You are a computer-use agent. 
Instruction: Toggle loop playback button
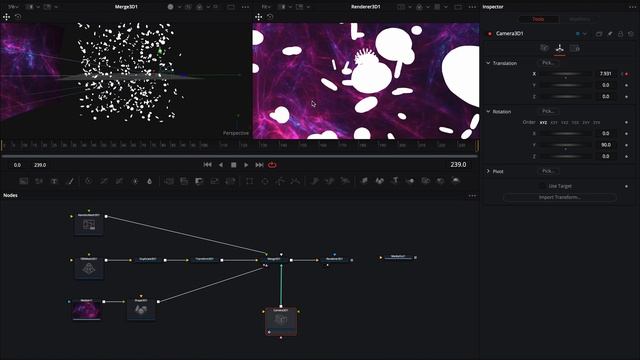tap(272, 165)
